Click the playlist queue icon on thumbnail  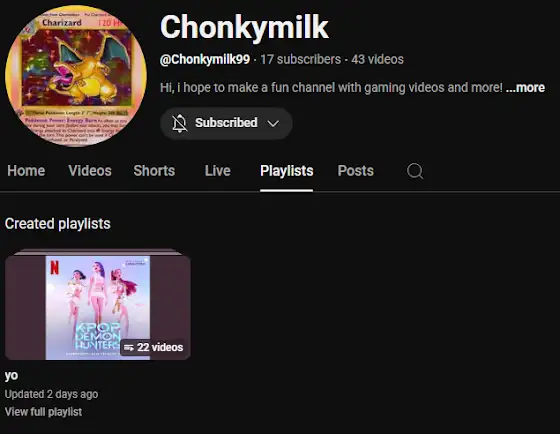tap(129, 348)
